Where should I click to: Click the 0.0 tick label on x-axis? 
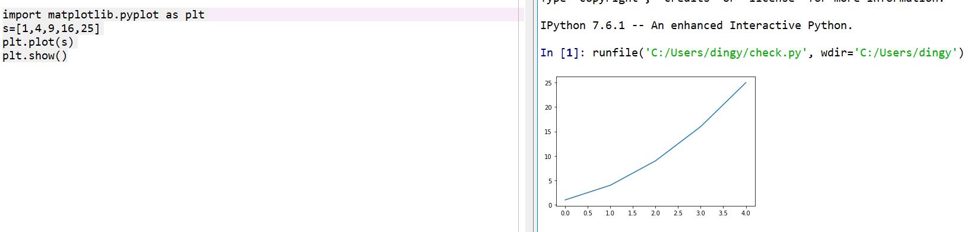(x=565, y=213)
